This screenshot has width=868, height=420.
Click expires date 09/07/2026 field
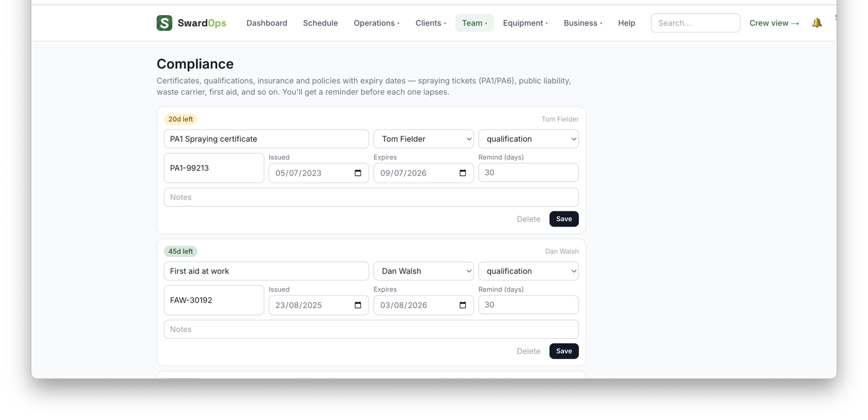click(x=424, y=173)
